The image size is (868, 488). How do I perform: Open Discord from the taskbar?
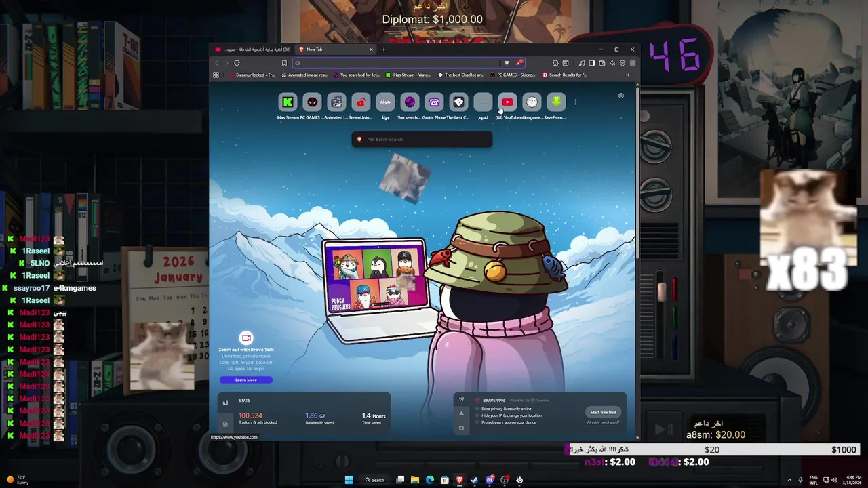coord(489,480)
